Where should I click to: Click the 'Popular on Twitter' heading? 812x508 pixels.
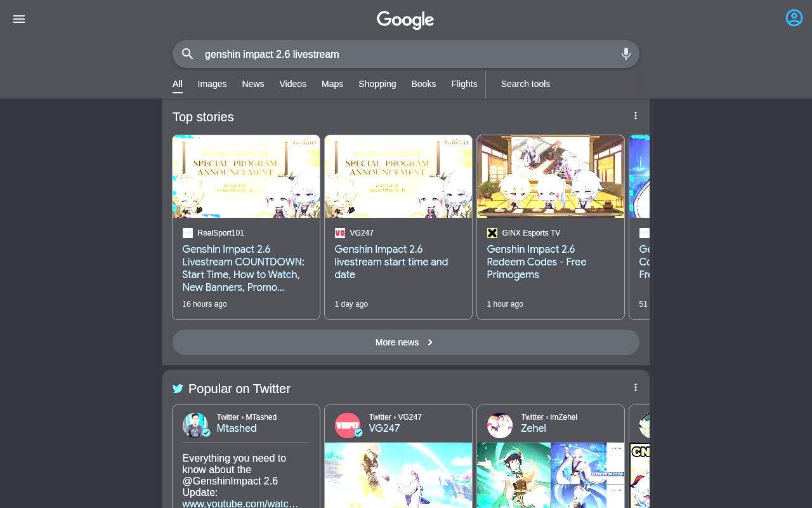tap(239, 389)
